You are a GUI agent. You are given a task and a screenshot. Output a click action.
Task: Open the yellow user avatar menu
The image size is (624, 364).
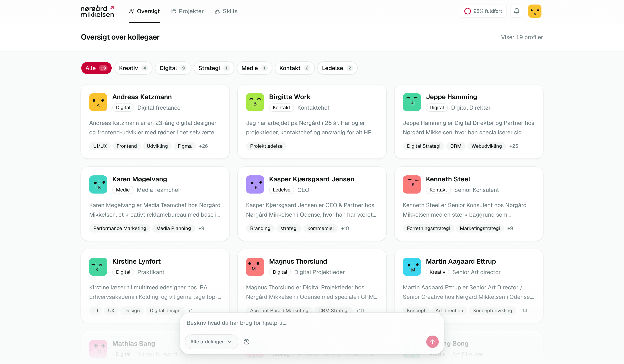(x=535, y=11)
